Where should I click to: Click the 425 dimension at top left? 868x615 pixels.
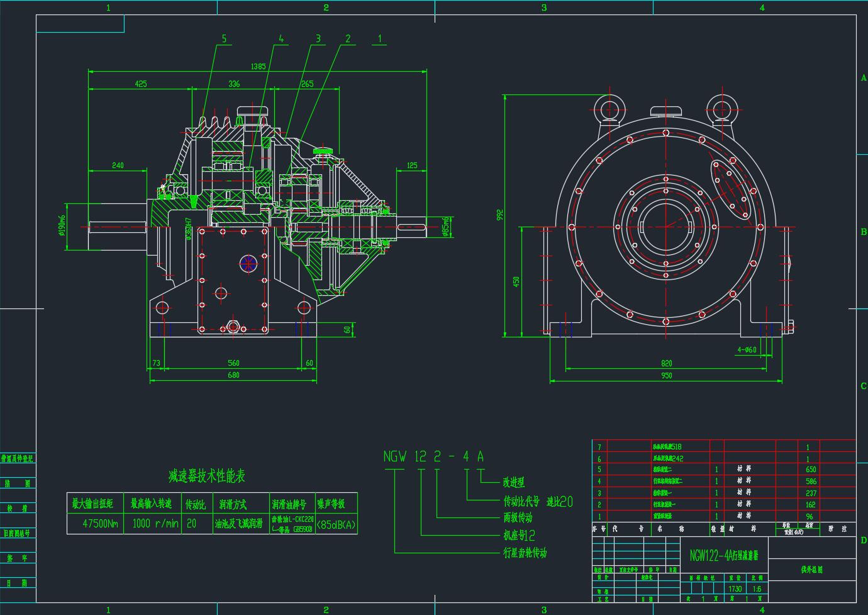[140, 84]
